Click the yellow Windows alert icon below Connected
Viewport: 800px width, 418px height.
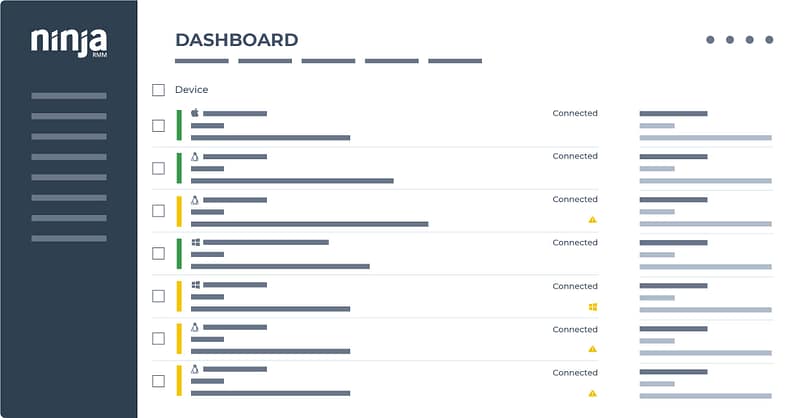tap(592, 306)
